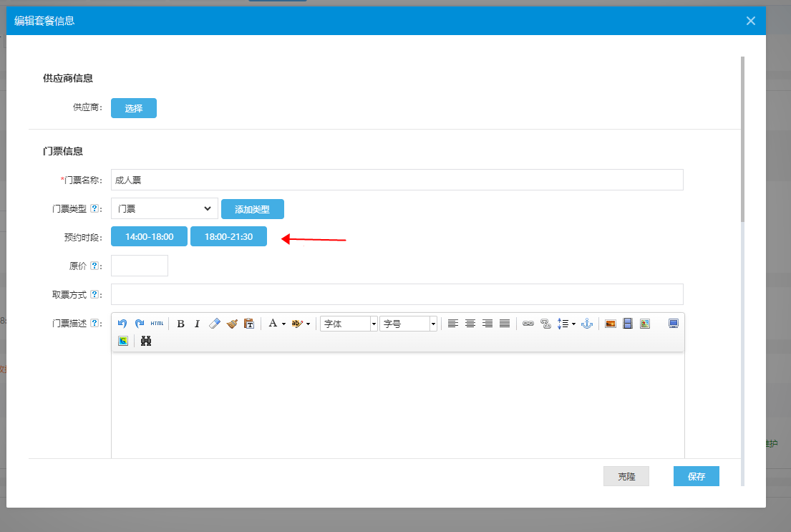Click the 原价 original price input field

click(140, 266)
